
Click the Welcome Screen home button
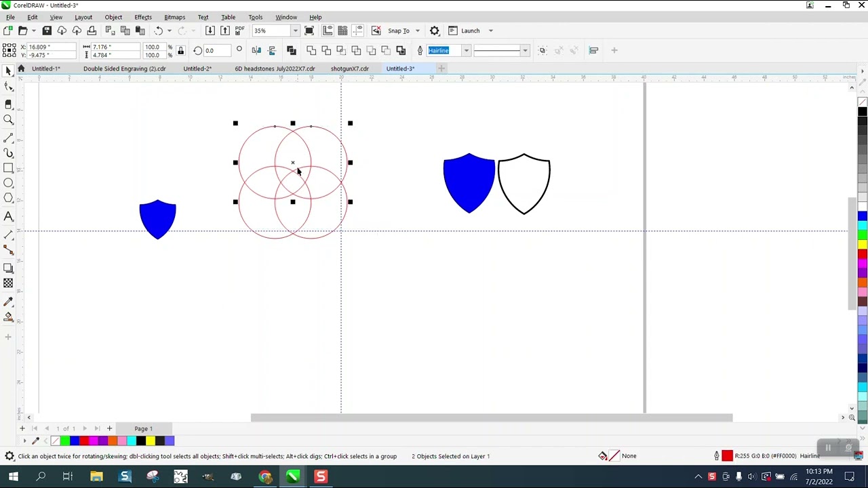[x=21, y=68]
